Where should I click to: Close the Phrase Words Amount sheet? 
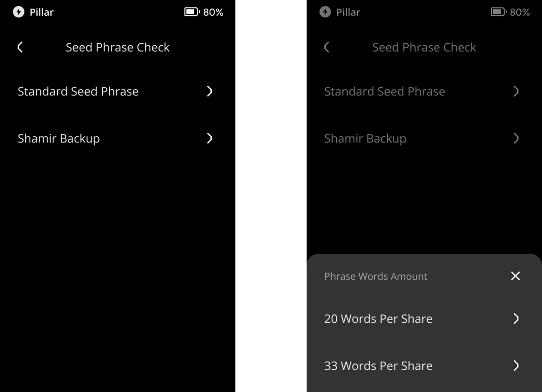[515, 276]
